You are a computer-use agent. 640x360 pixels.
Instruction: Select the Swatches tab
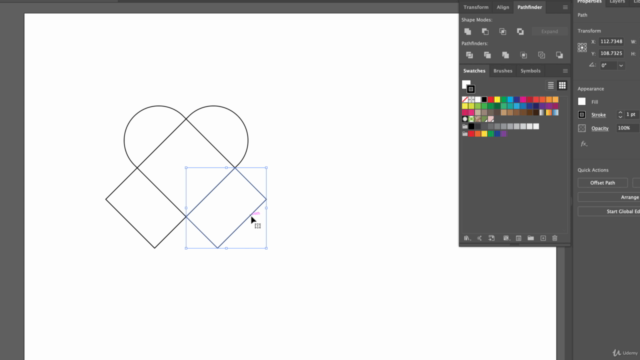[x=474, y=71]
